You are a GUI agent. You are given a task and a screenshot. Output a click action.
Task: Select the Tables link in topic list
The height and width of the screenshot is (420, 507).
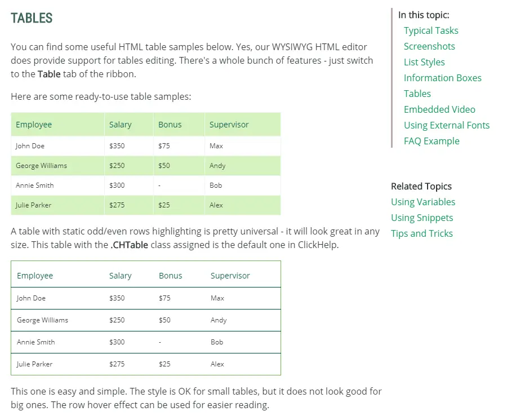[417, 94]
